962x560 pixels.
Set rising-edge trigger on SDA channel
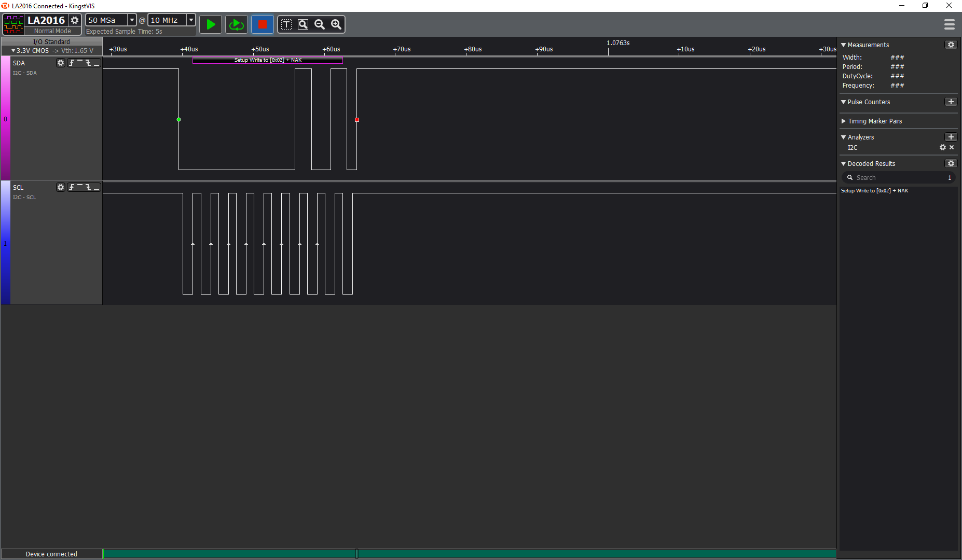point(72,63)
